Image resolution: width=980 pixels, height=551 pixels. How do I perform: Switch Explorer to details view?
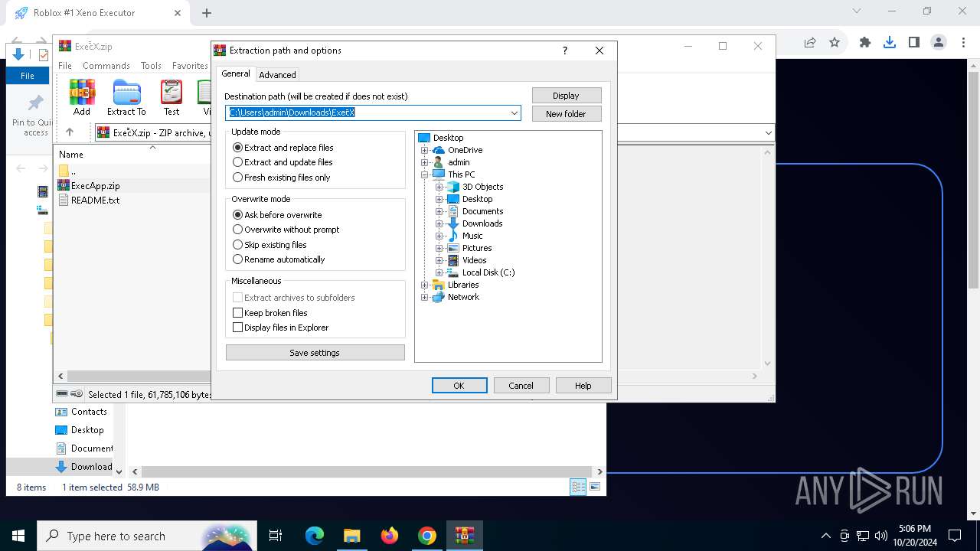tap(578, 487)
